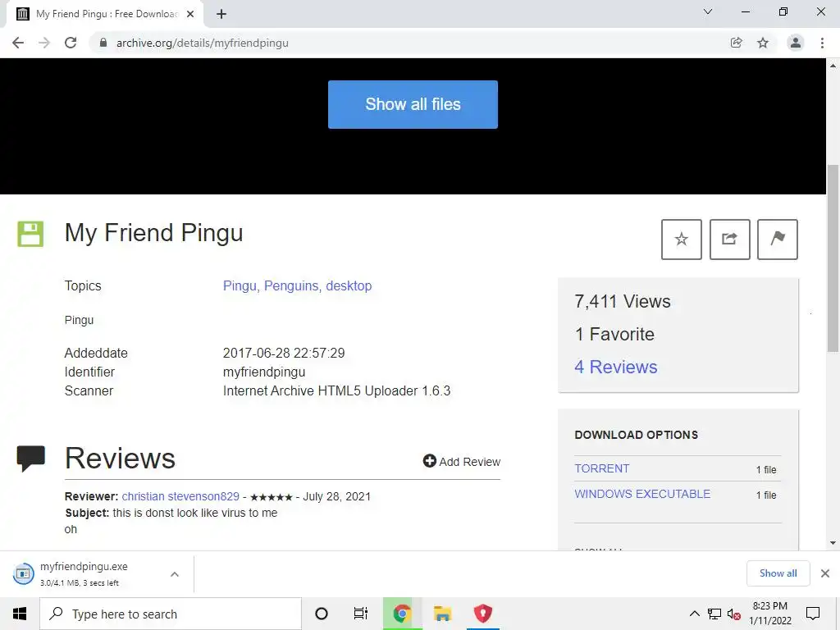
Task: View site security lock info
Action: 103,43
